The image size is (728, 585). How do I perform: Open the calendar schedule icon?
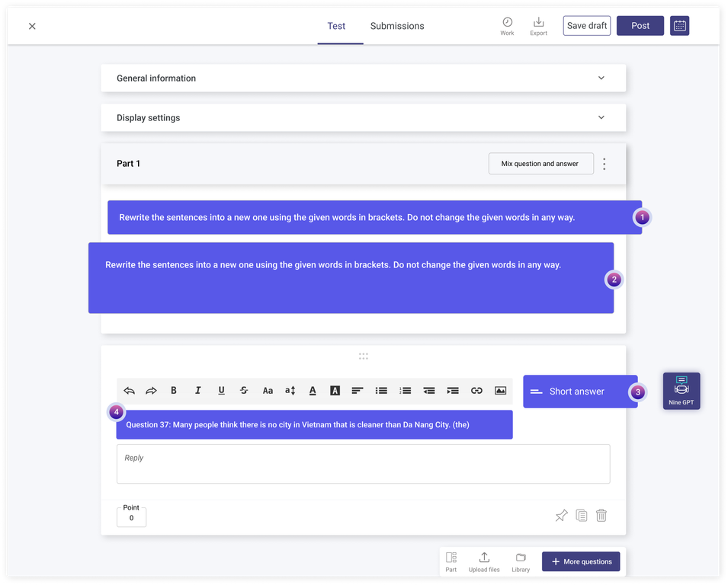[679, 26]
